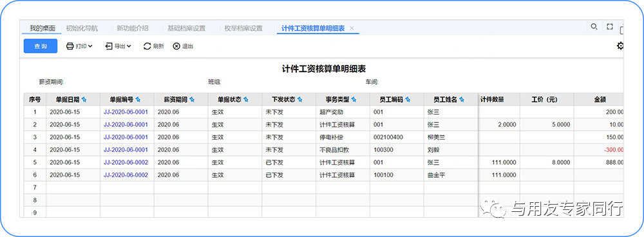Image resolution: width=644 pixels, height=237 pixels.
Task: Select 计件工资核算单明细表 tab
Action: pyautogui.click(x=313, y=28)
